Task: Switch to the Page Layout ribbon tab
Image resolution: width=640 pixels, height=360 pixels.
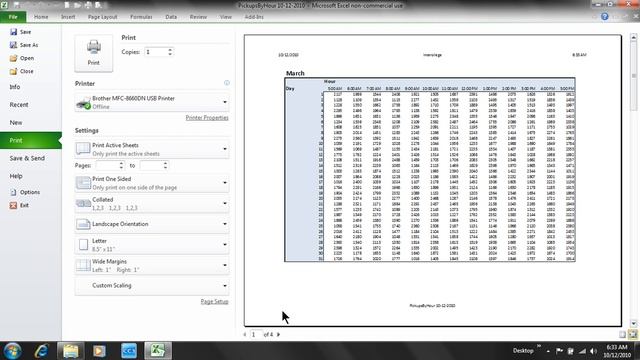Action: point(102,17)
